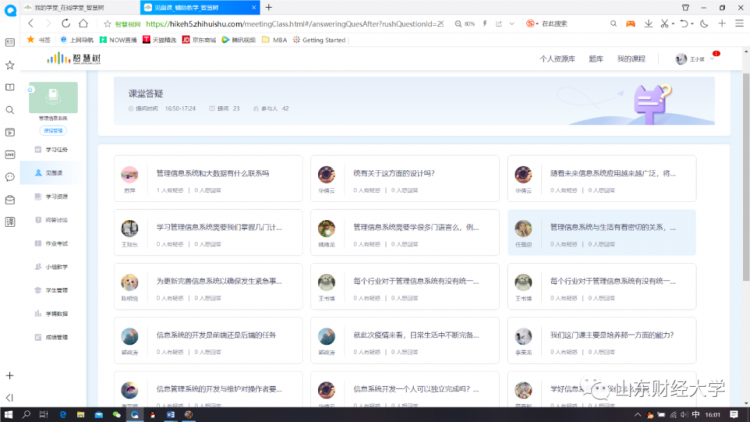This screenshot has height=422, width=750.
Task: Collapse the browser sidebar with the arrow icon
Action: coord(10,398)
